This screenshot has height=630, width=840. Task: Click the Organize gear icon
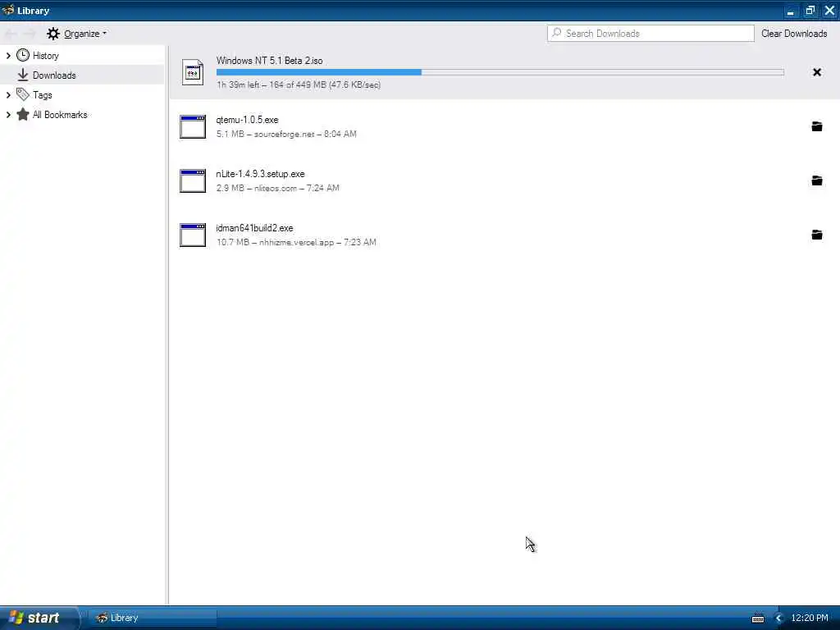(53, 34)
